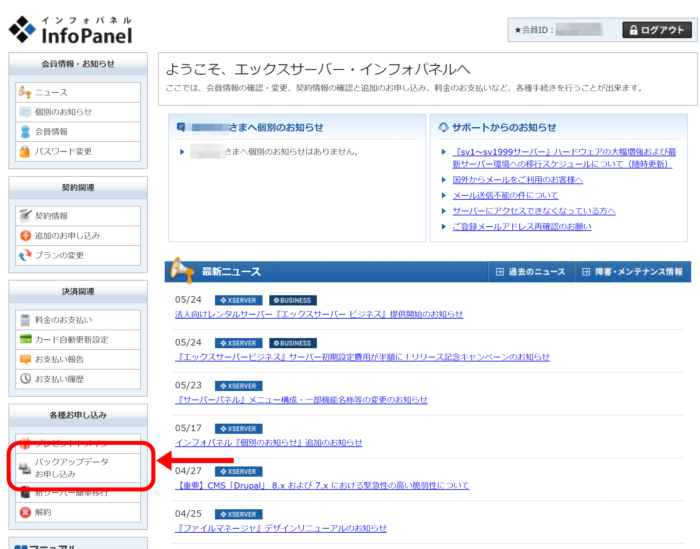Click the 会員情報 person icon
Screen dimensions: 700x549
click(x=26, y=132)
